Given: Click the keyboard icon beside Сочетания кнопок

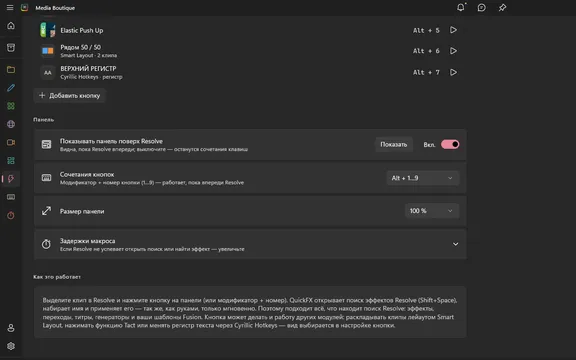Looking at the screenshot, I should [46, 178].
